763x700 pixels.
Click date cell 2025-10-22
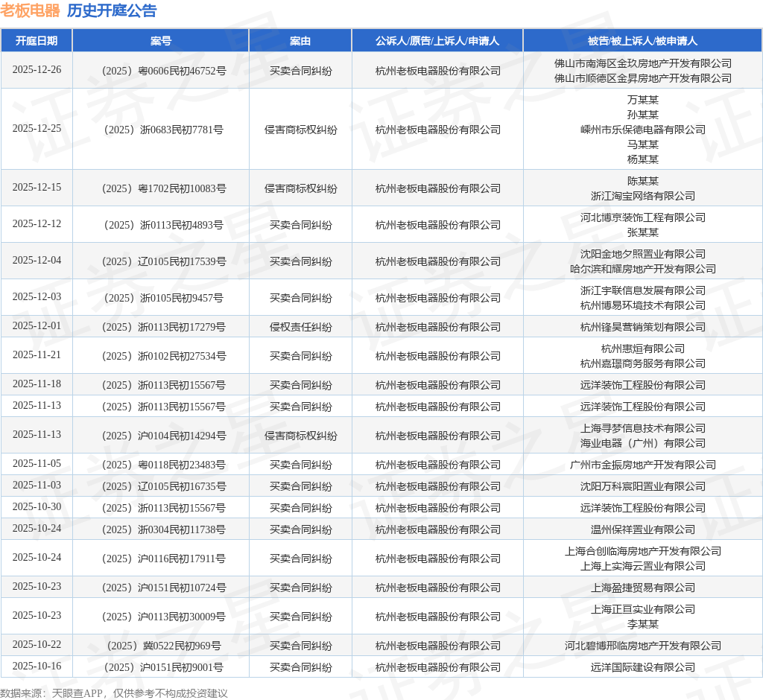(x=37, y=645)
